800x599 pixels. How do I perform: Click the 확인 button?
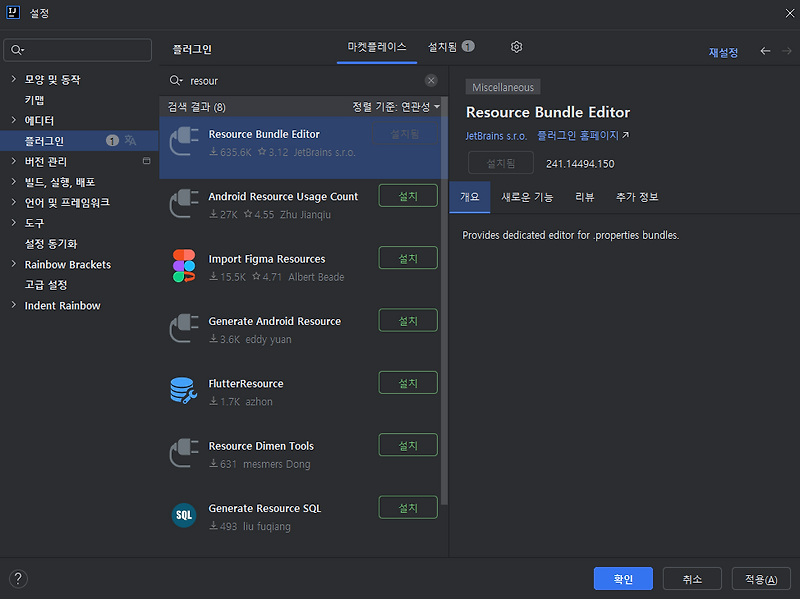tap(622, 578)
